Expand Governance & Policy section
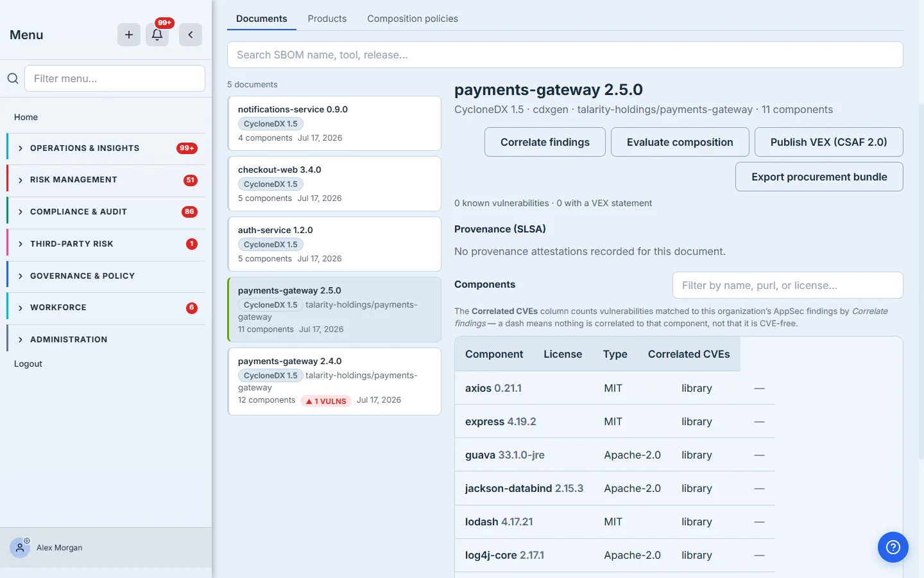 point(107,276)
